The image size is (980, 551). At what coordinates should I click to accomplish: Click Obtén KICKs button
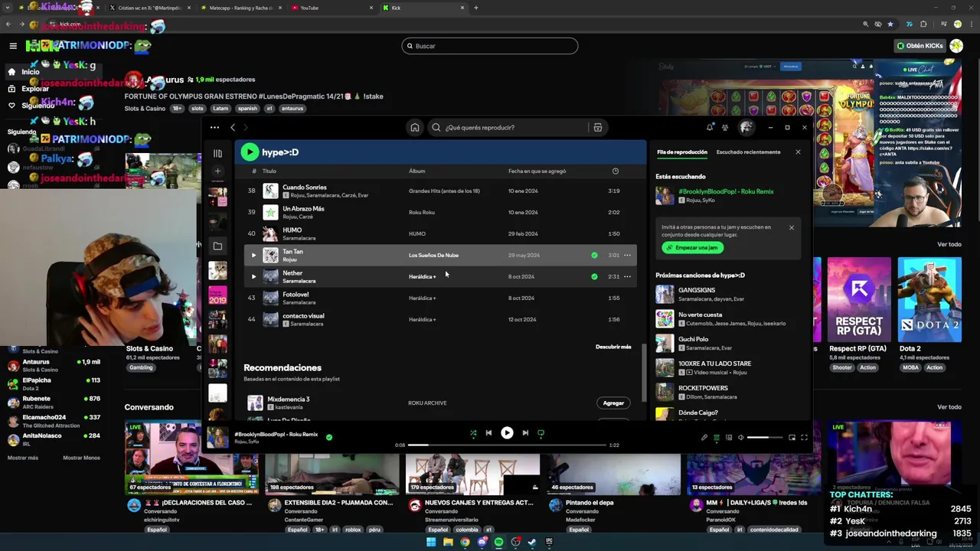tap(920, 46)
